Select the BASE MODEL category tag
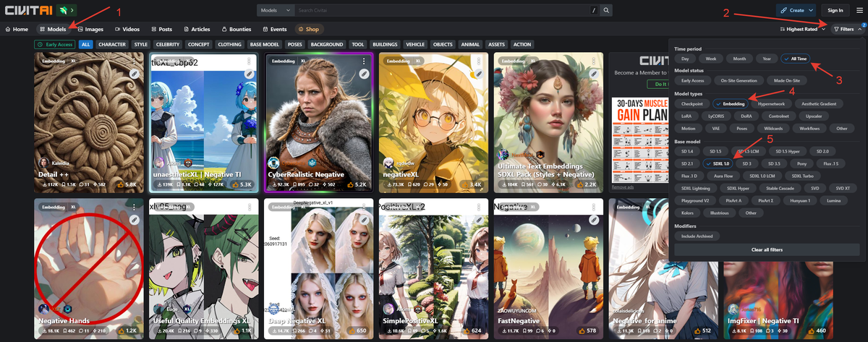Image resolution: width=868 pixels, height=342 pixels. pos(265,44)
